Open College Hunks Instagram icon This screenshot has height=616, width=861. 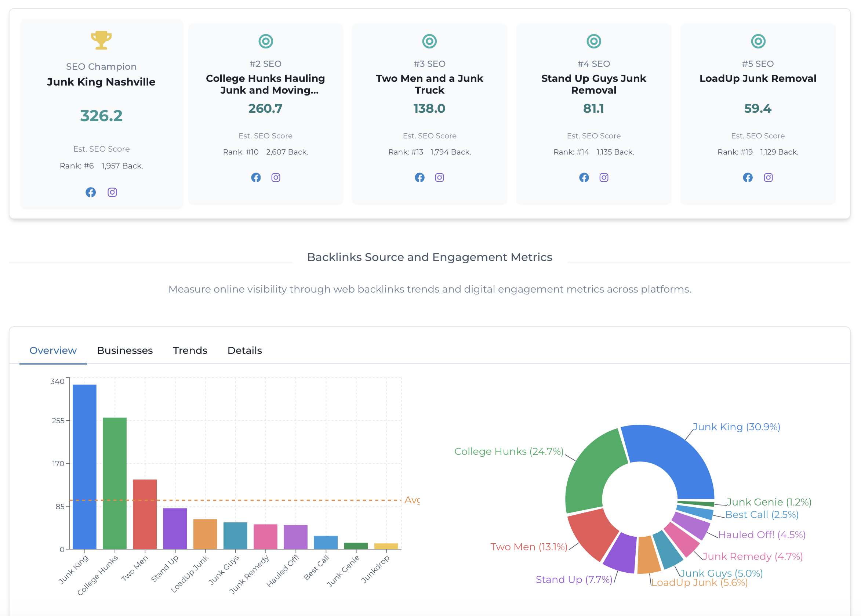(x=276, y=178)
